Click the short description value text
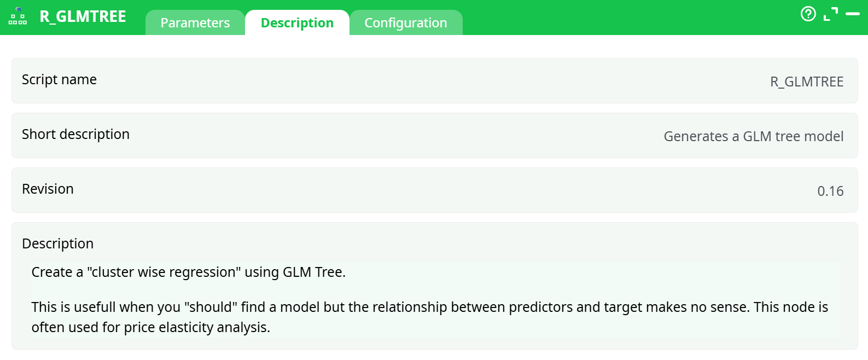Viewport: 868px width, 360px height. coord(753,136)
